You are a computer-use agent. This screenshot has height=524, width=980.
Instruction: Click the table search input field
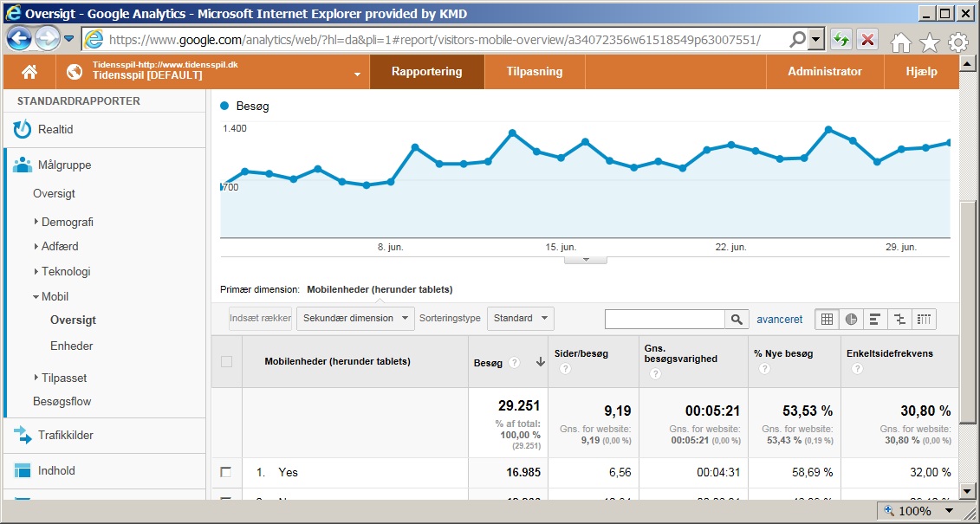coord(665,319)
